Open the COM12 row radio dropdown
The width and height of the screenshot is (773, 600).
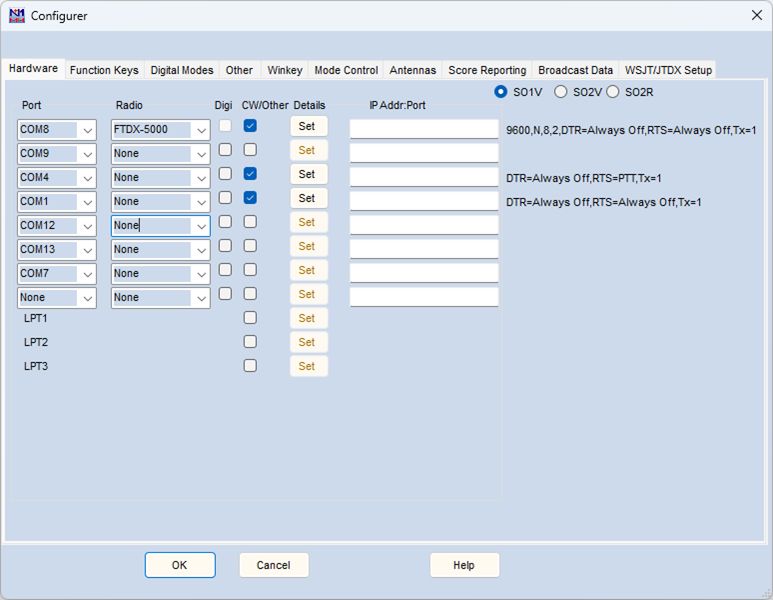[201, 226]
